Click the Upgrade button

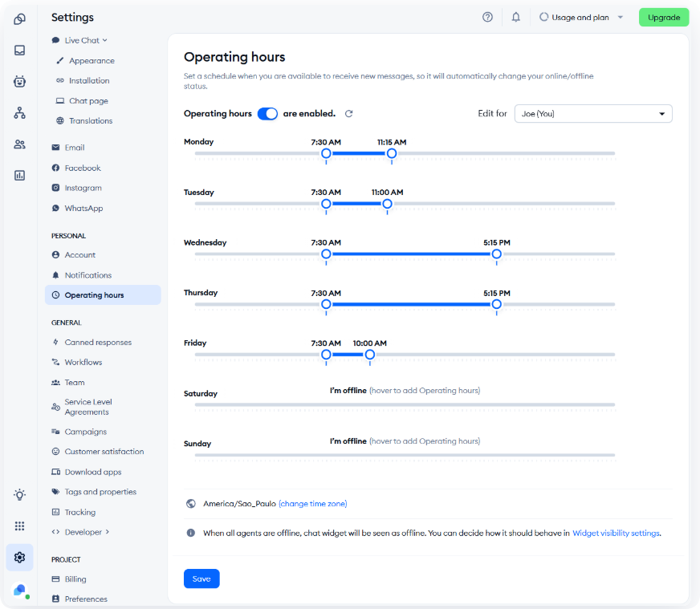tap(663, 17)
